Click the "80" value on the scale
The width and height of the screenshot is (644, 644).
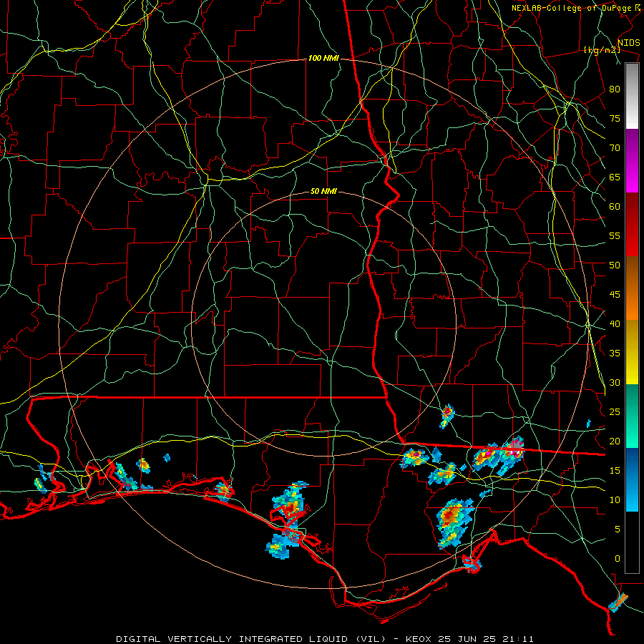(615, 89)
